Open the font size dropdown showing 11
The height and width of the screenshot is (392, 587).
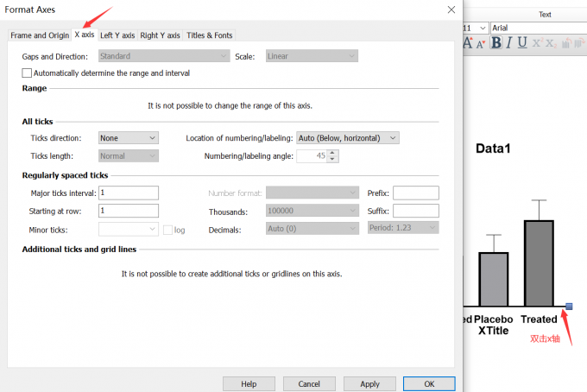coord(483,28)
